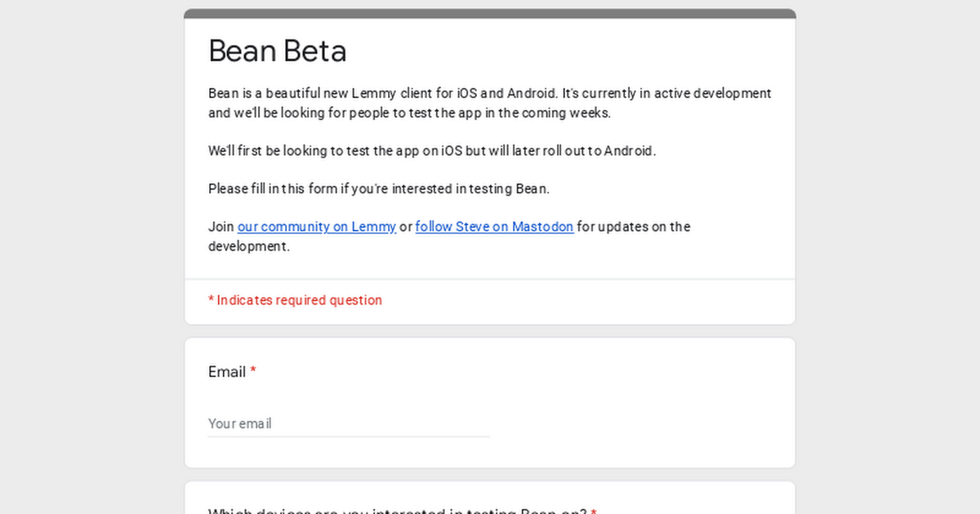Click the "Please fill in this form" sentence
The image size is (980, 514).
coord(378,188)
